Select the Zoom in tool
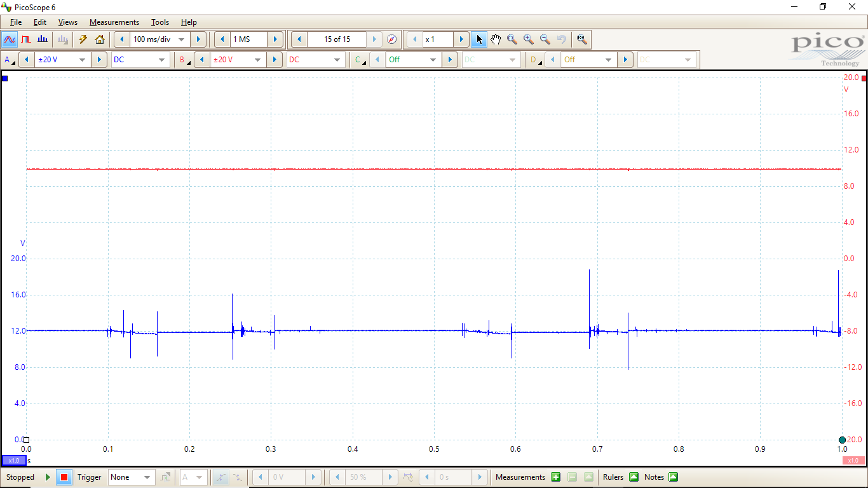The height and width of the screenshot is (488, 868). (528, 39)
